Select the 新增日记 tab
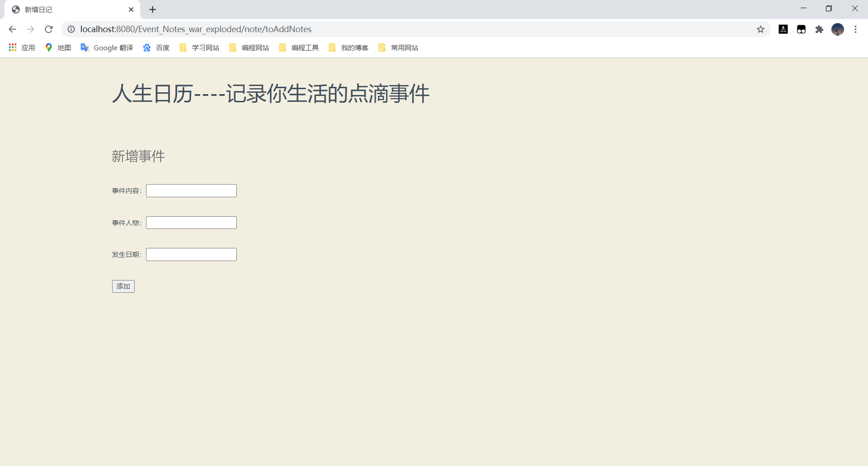 [72, 10]
